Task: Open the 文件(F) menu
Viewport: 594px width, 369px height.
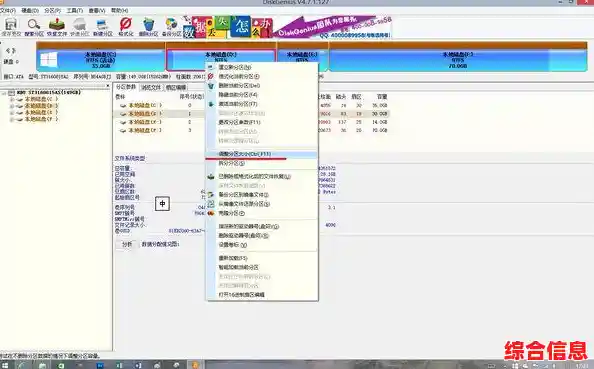Action: [x=8, y=10]
